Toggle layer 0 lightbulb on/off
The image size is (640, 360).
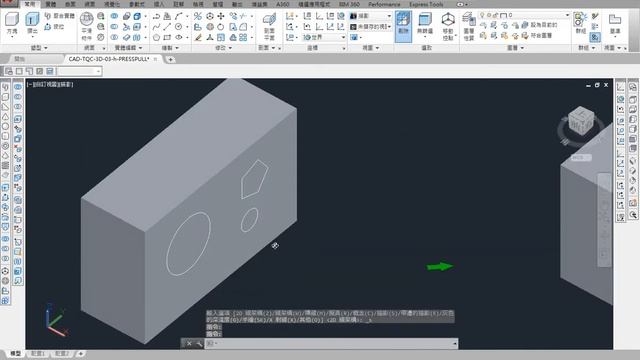click(482, 15)
